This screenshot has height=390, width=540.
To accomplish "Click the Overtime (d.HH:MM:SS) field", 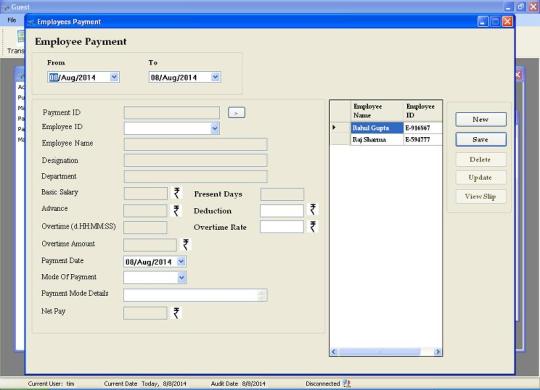I will point(145,227).
